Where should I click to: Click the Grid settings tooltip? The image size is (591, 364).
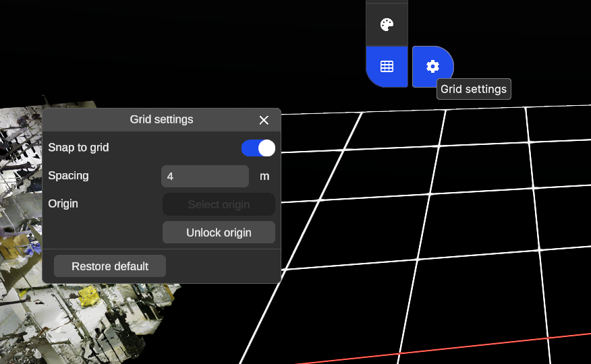(x=474, y=89)
